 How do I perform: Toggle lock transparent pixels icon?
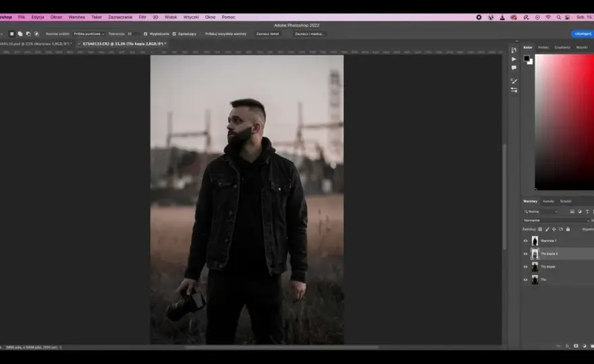pos(540,229)
